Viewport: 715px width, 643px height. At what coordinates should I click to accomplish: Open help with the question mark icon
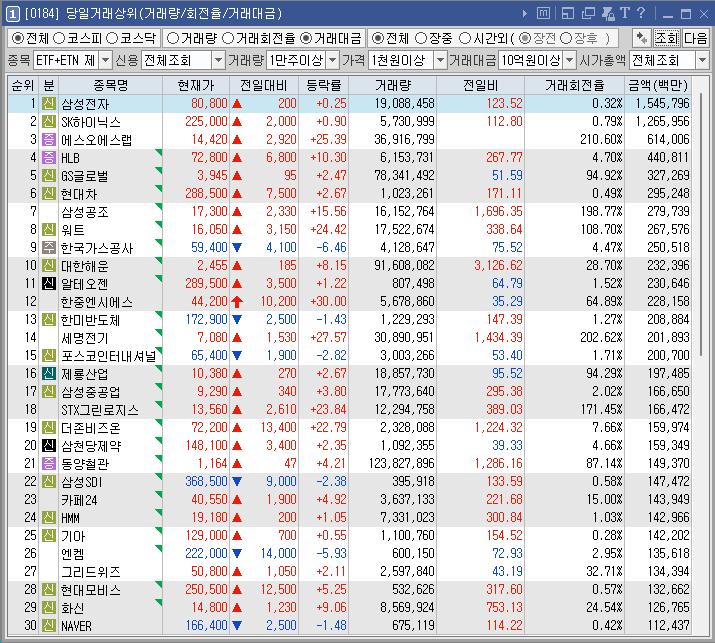(x=641, y=13)
